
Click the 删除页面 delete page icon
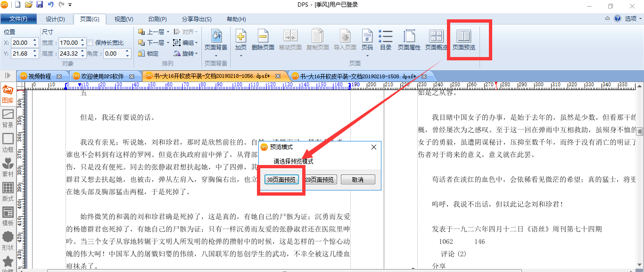(263, 40)
